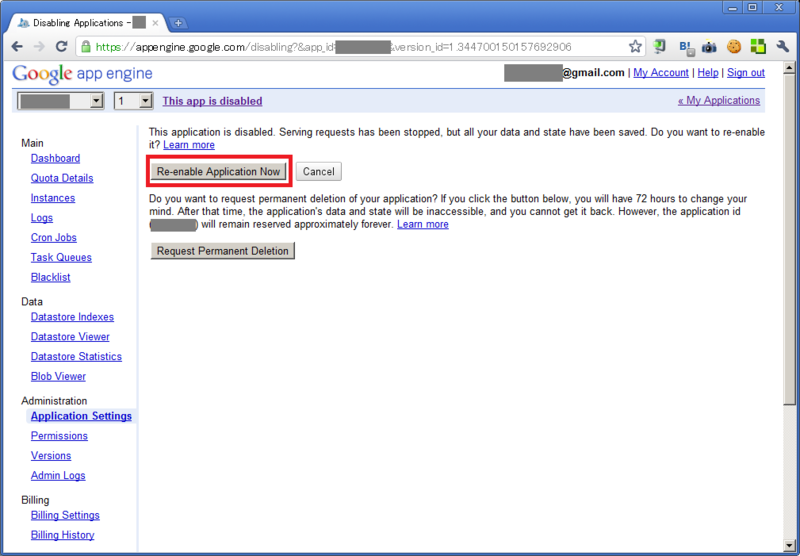Click the browser back arrow
Image resolution: width=800 pixels, height=556 pixels.
pos(17,47)
